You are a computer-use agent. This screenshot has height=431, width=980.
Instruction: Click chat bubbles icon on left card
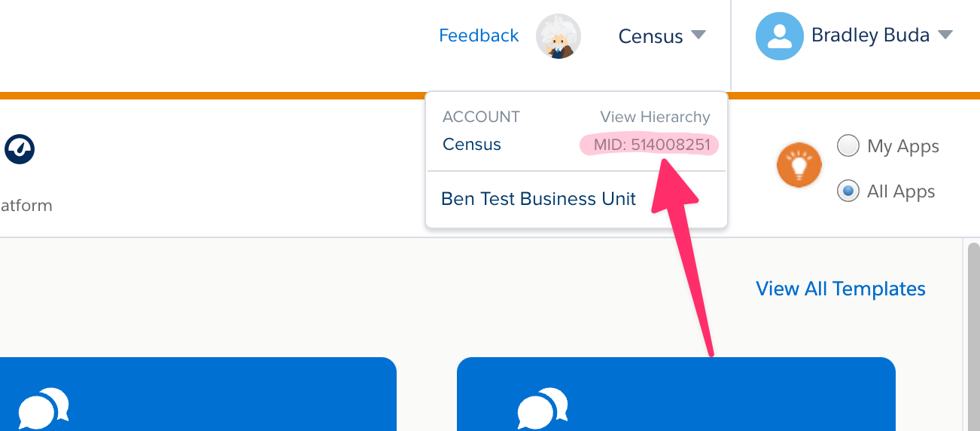click(43, 410)
